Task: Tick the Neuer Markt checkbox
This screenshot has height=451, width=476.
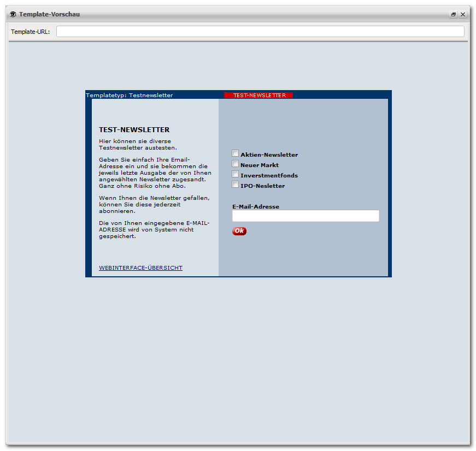Action: click(236, 164)
